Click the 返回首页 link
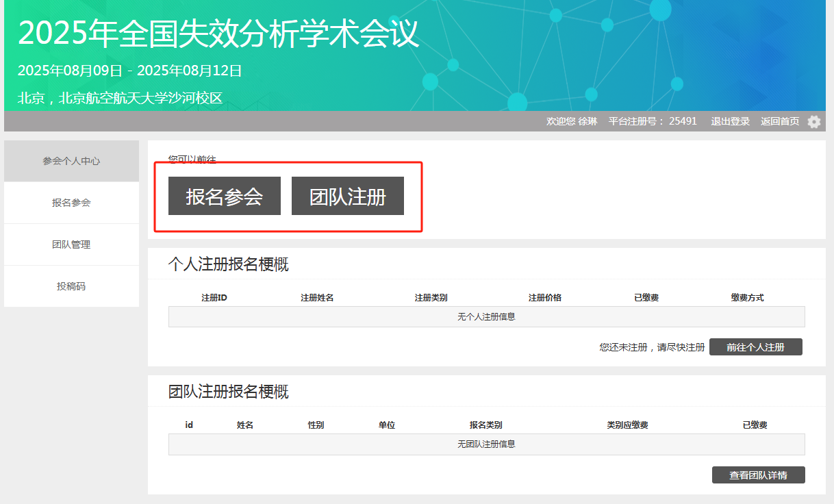Viewport: 834px width, 504px height. 779,121
